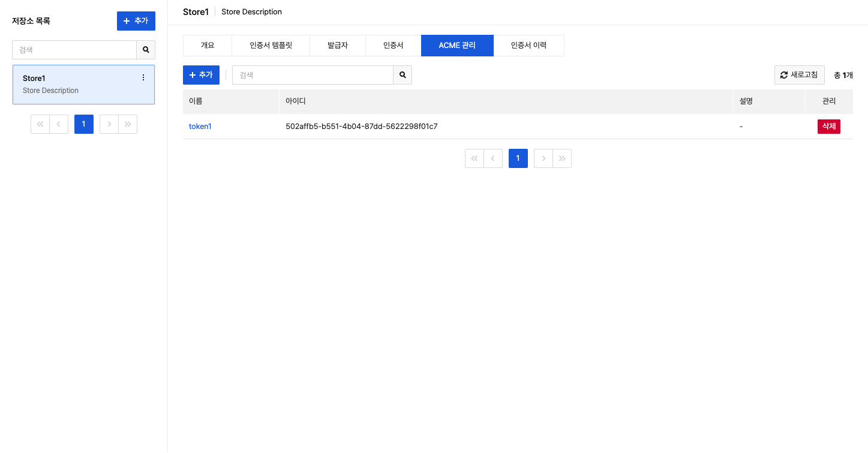Click the 추가 button in the ACME panel

[x=201, y=74]
